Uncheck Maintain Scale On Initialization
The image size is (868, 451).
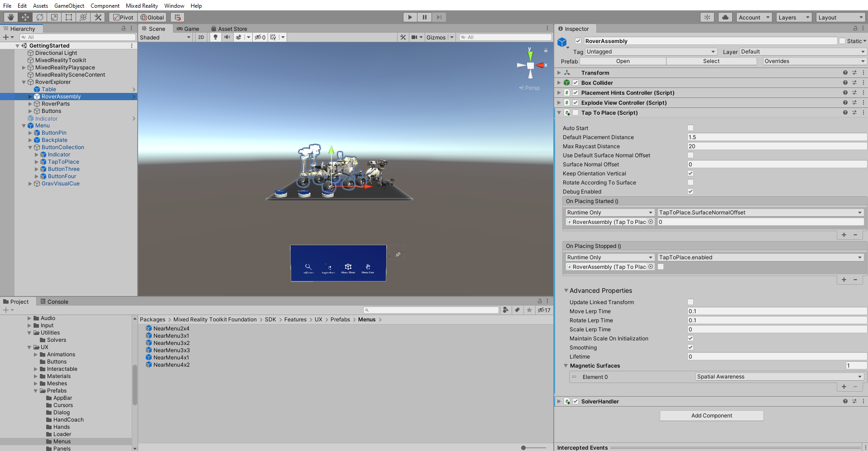pos(691,338)
